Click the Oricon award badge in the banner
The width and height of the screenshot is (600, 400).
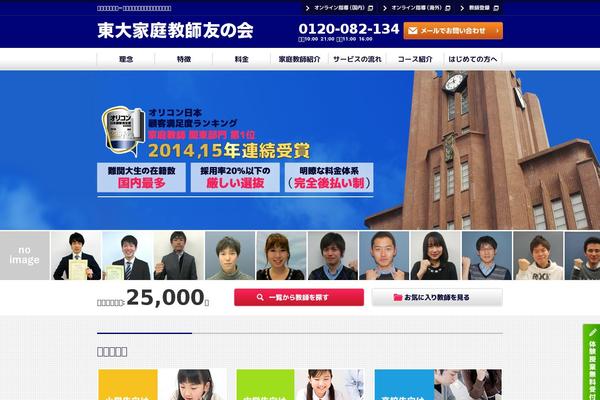pyautogui.click(x=123, y=131)
